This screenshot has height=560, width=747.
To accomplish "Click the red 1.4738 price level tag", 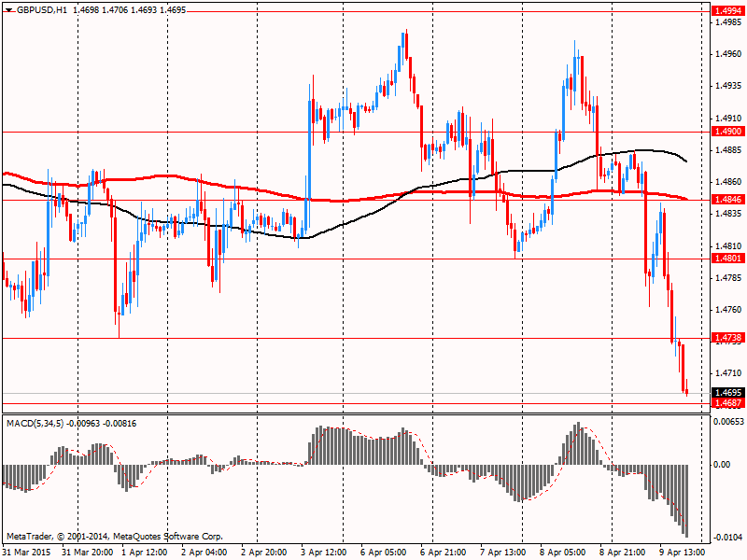I will [728, 338].
